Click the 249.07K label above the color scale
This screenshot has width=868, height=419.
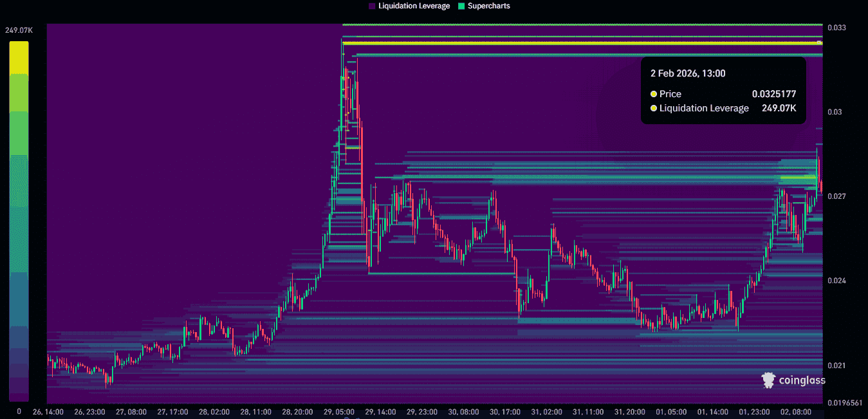[19, 30]
